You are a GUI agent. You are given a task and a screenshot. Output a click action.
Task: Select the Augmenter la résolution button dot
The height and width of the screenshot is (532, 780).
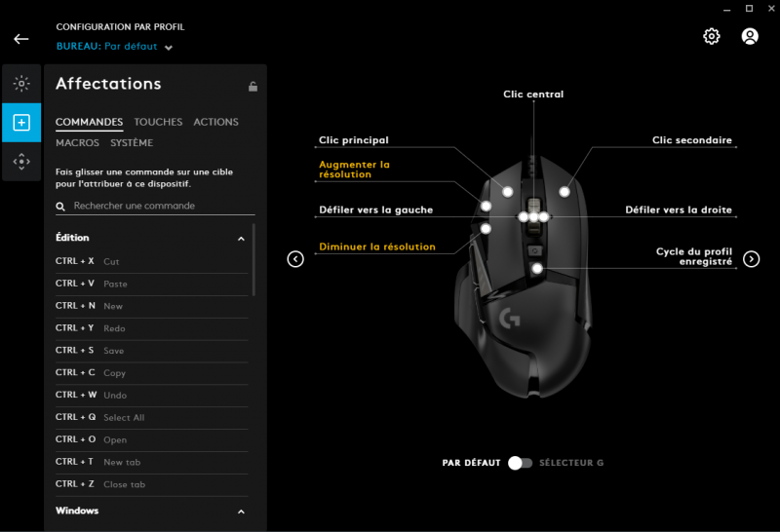pos(486,206)
